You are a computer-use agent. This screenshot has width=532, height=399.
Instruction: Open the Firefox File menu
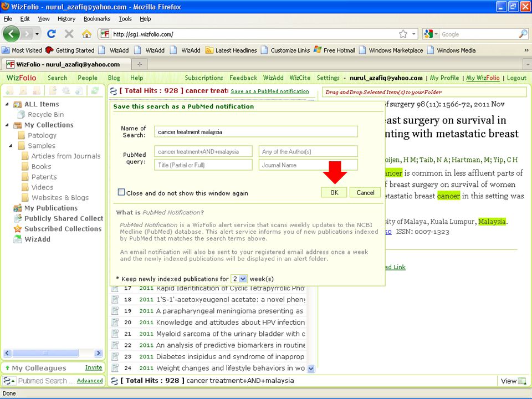click(8, 19)
